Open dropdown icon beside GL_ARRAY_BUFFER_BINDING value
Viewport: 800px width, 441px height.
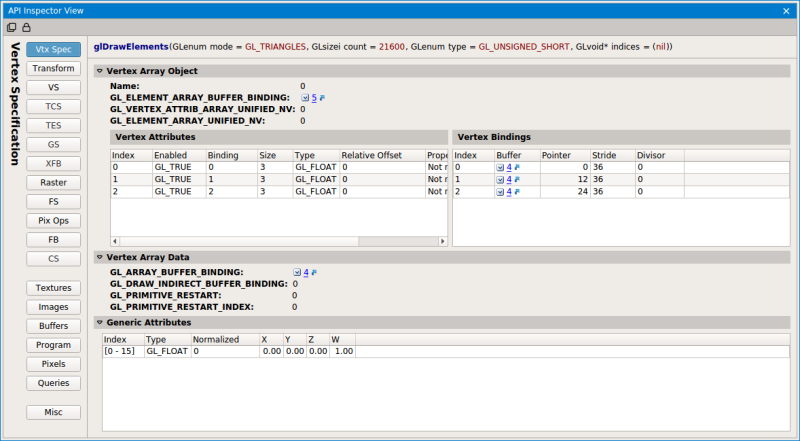click(297, 273)
